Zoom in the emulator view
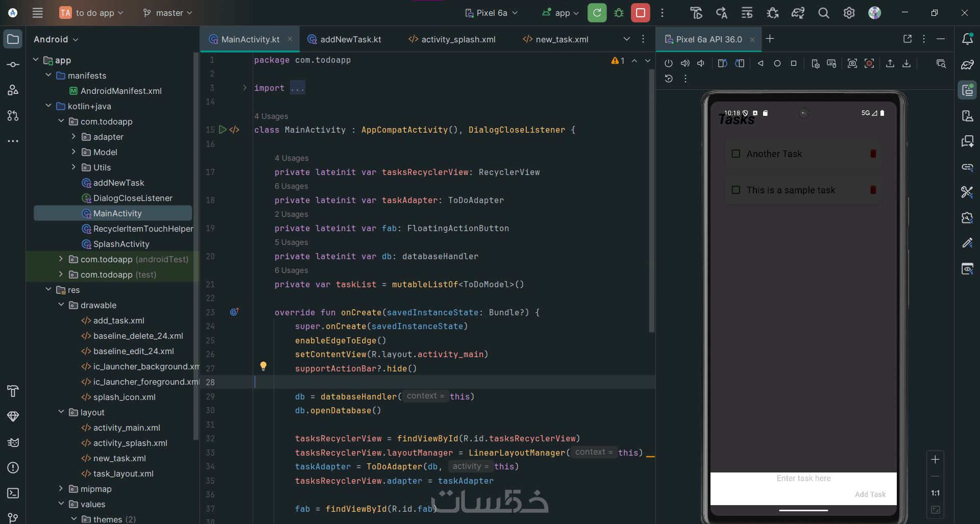 [935, 460]
